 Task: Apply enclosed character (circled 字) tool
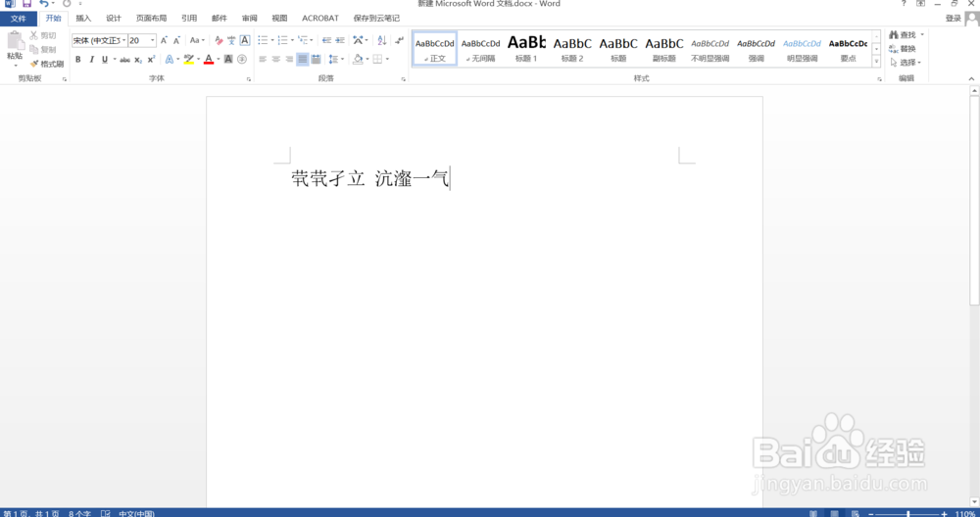pos(242,60)
